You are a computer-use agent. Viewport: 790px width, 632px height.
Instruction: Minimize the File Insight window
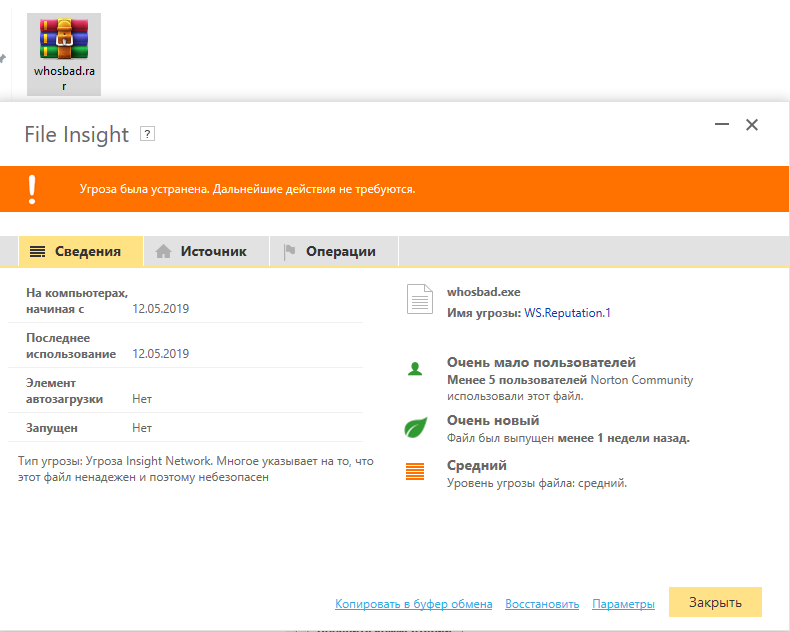pyautogui.click(x=722, y=124)
